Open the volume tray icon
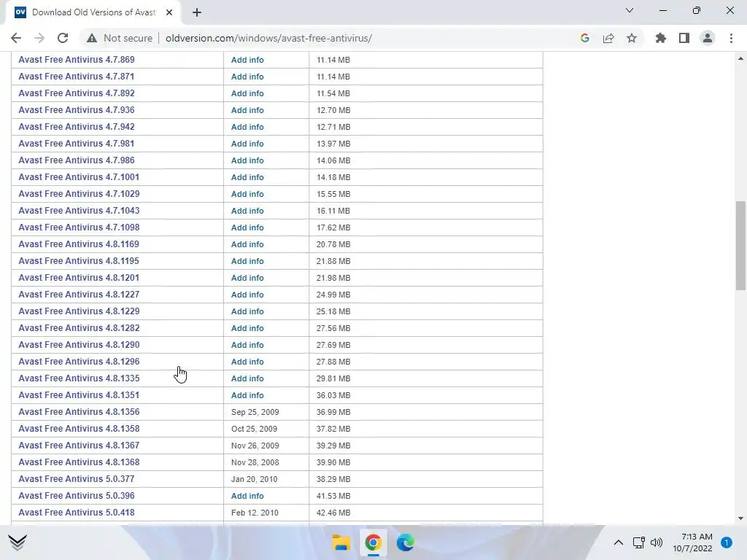This screenshot has height=560, width=747. [657, 542]
